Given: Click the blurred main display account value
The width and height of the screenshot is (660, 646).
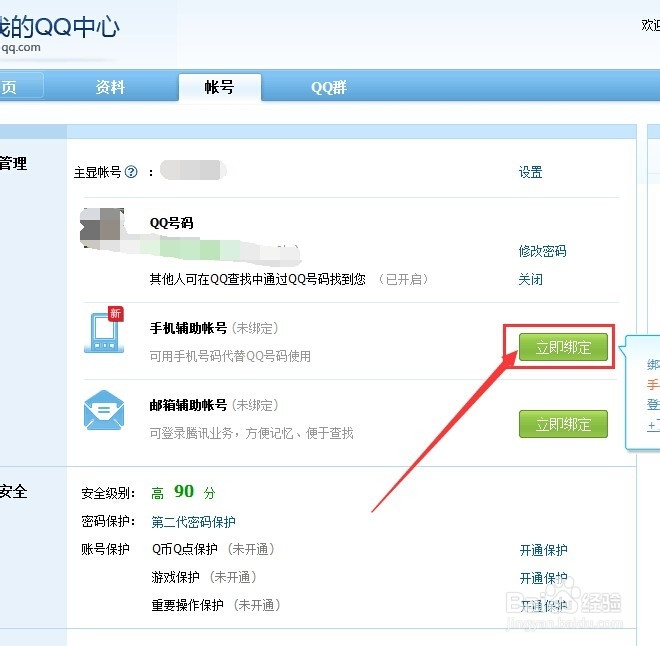Looking at the screenshot, I should [193, 170].
